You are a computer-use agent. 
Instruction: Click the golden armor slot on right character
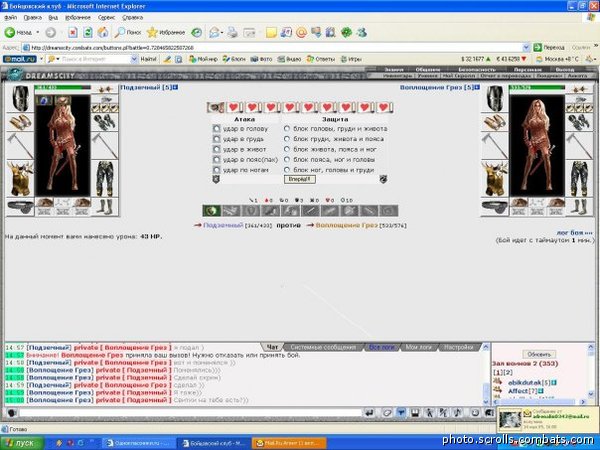(x=494, y=179)
